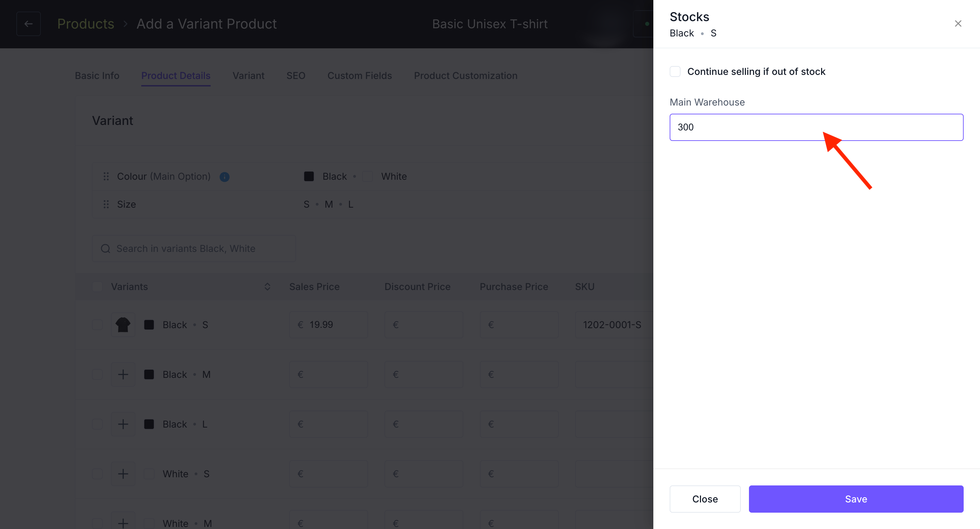Screen dimensions: 980x529
Task: Click 'White' value in Colour option row
Action: click(394, 176)
